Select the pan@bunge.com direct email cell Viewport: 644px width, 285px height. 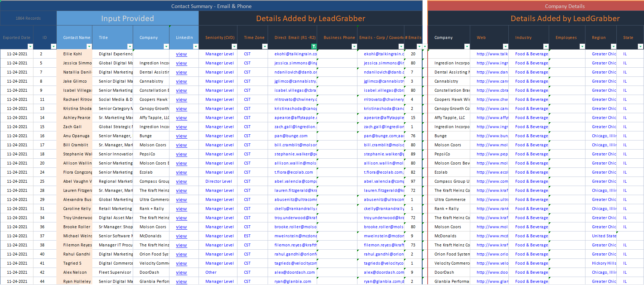pyautogui.click(x=292, y=136)
